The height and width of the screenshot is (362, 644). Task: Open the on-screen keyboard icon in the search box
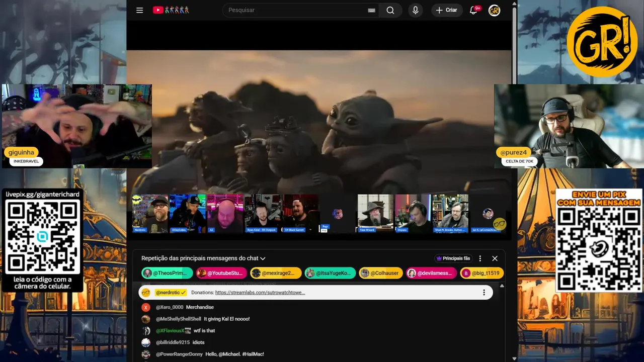(x=371, y=10)
